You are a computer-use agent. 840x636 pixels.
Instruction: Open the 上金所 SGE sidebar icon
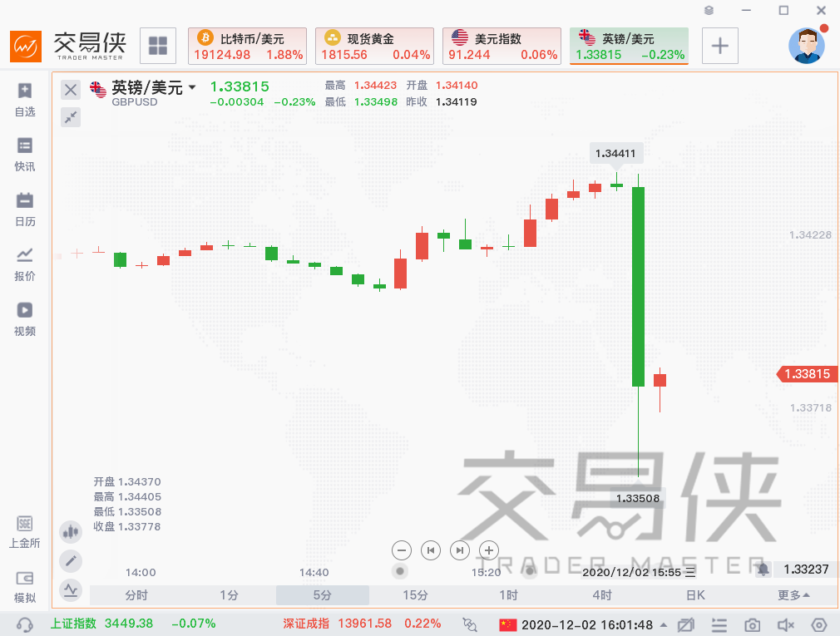pyautogui.click(x=25, y=531)
